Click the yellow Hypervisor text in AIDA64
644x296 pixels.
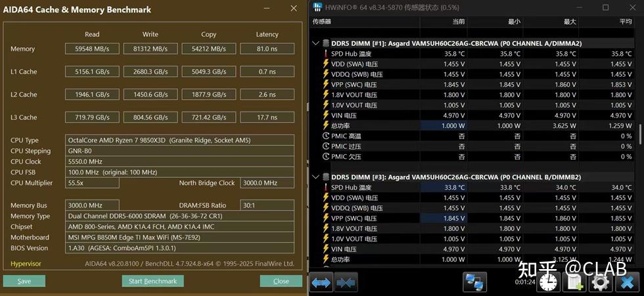coord(26,264)
